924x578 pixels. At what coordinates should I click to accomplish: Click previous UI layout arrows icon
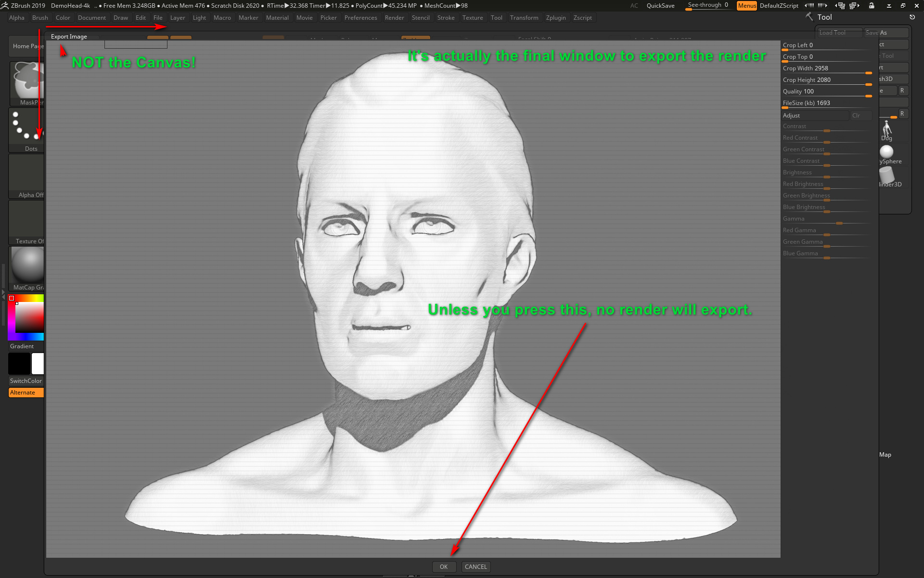840,6
